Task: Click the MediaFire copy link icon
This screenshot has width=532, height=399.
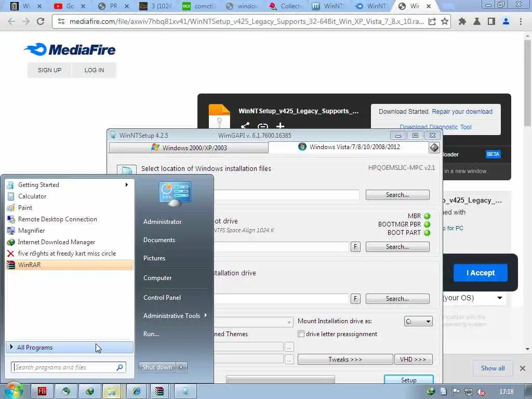Action: [x=262, y=126]
